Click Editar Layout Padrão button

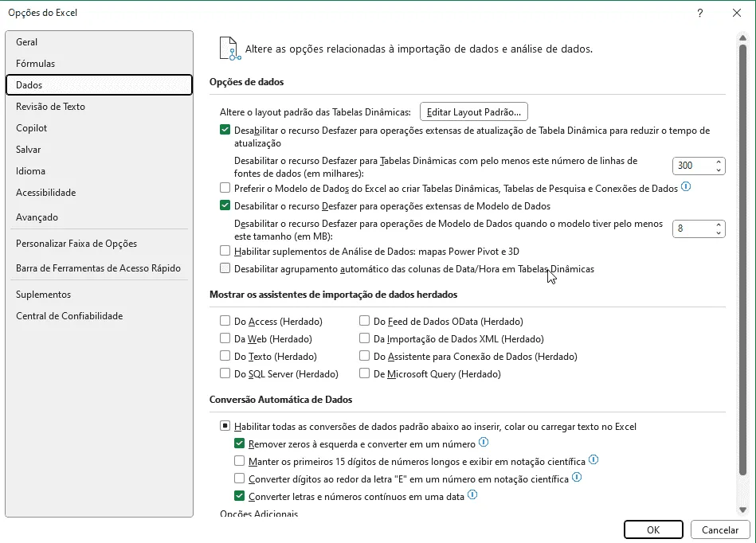[x=474, y=111]
